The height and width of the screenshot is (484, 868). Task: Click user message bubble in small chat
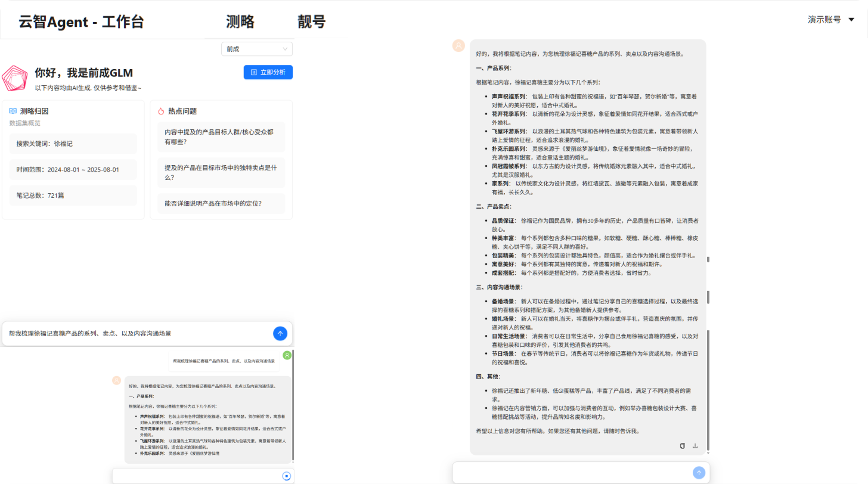pyautogui.click(x=224, y=361)
